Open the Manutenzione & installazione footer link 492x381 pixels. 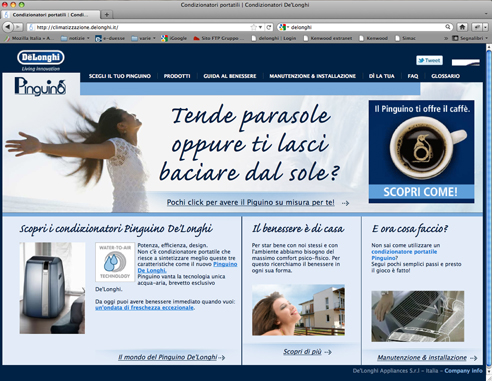[x=422, y=358]
